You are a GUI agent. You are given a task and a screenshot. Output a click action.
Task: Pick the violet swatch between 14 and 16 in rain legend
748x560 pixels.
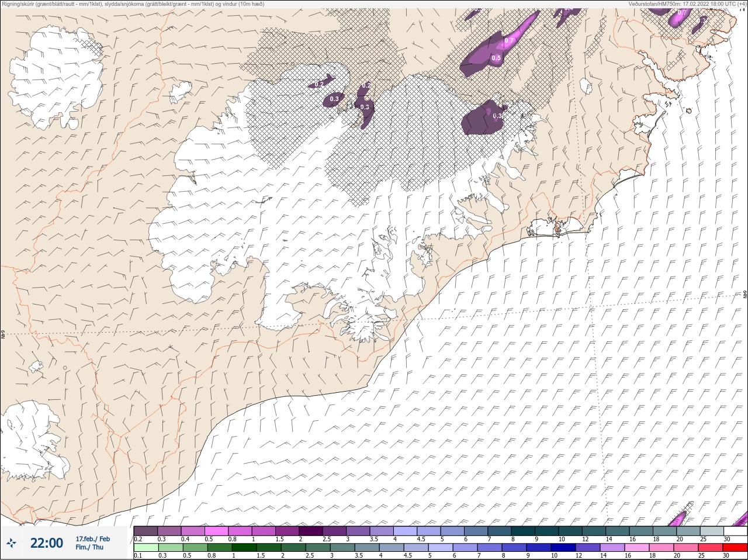tap(612, 548)
